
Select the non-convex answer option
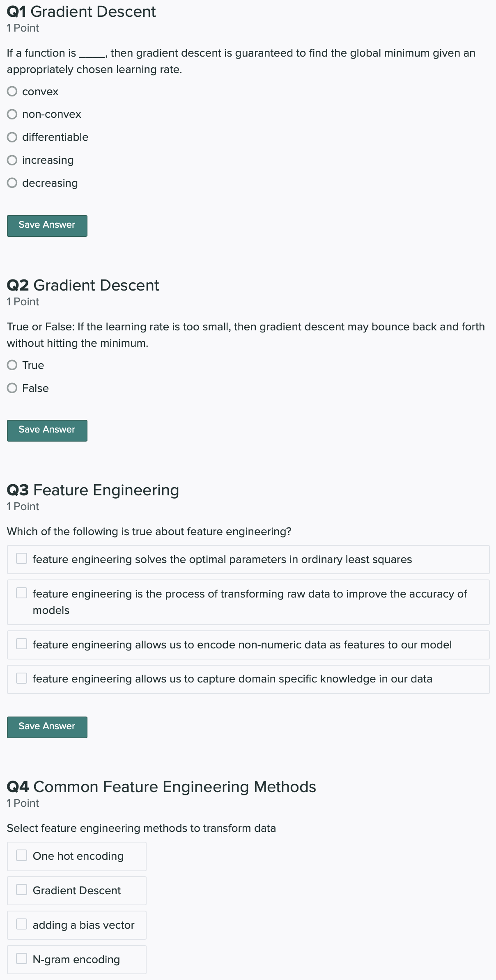tap(12, 114)
